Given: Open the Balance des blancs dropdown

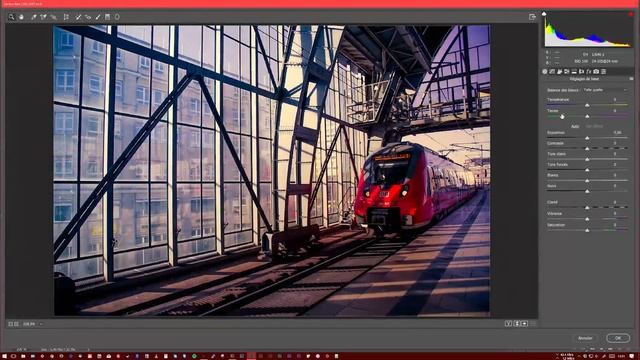Looking at the screenshot, I should (605, 90).
